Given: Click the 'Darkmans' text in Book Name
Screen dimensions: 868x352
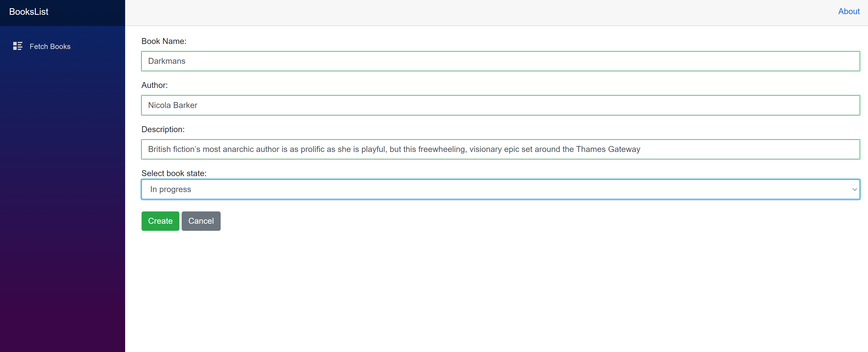Looking at the screenshot, I should (x=166, y=61).
